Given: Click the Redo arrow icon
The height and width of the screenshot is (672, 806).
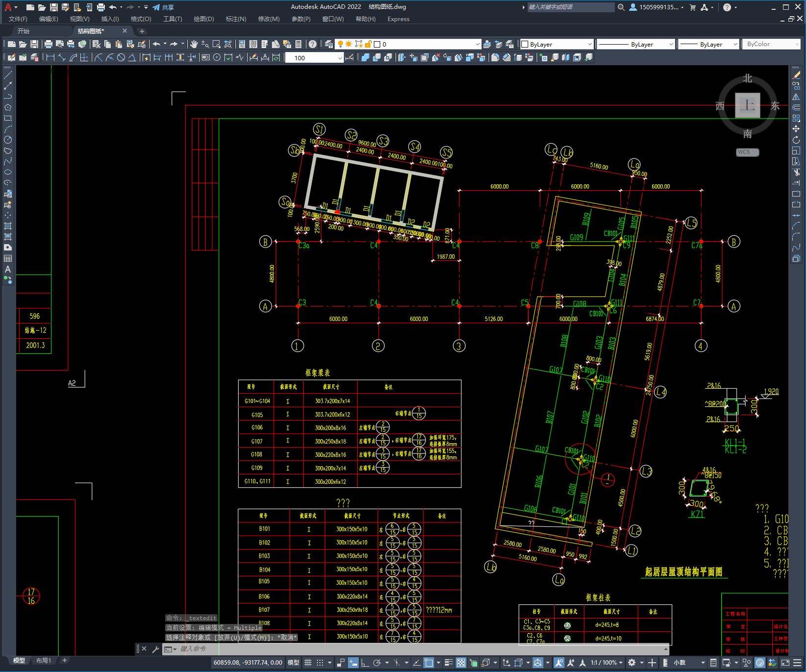Looking at the screenshot, I should coord(174,44).
